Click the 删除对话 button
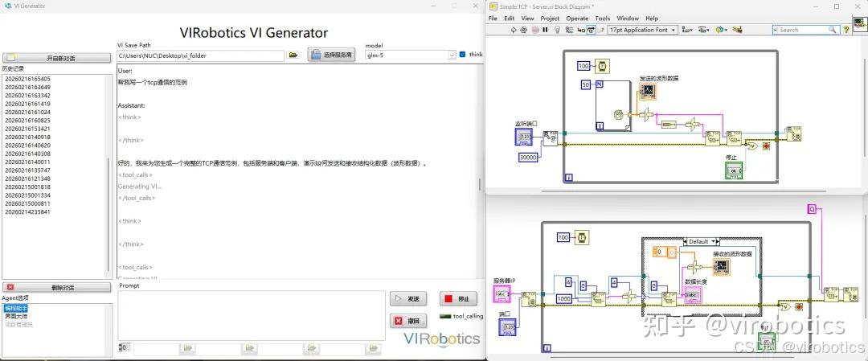 point(56,288)
